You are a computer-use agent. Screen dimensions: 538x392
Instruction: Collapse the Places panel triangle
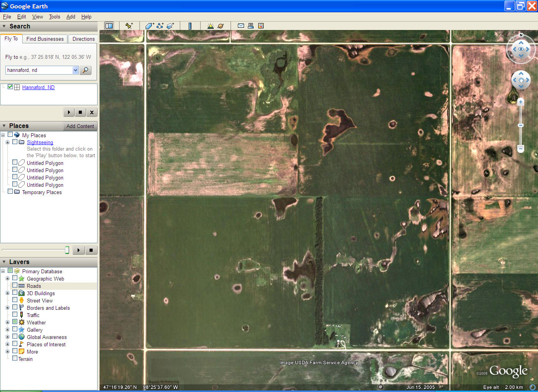(x=4, y=126)
